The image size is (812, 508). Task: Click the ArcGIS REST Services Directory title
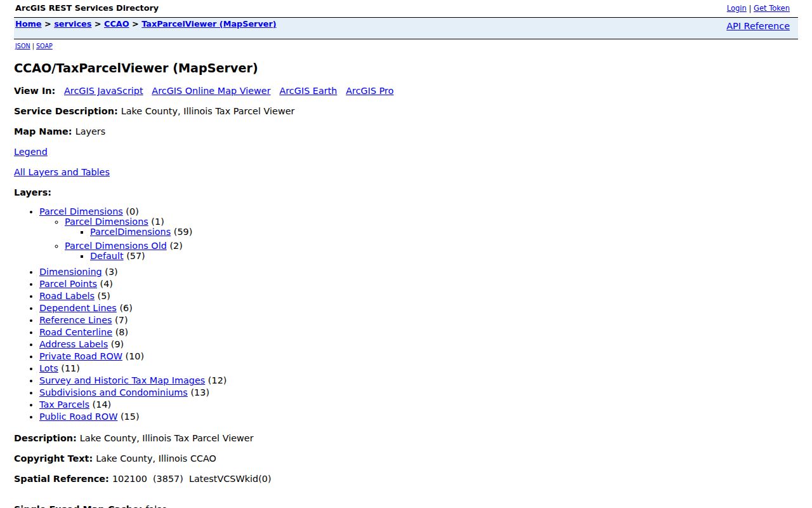pyautogui.click(x=87, y=8)
